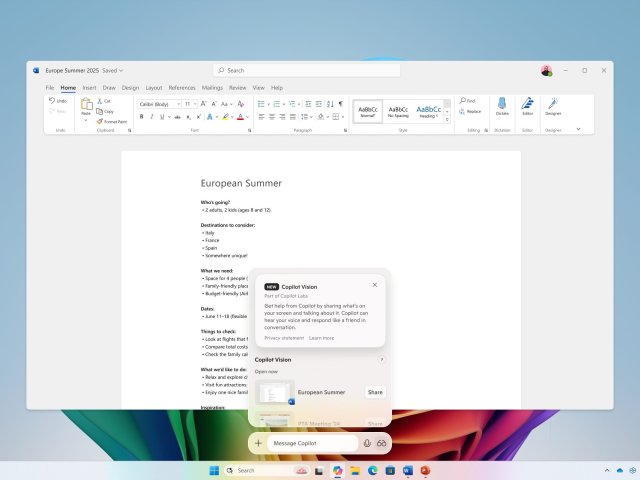Toggle underline formatting
This screenshot has height=480, width=640.
click(x=162, y=117)
